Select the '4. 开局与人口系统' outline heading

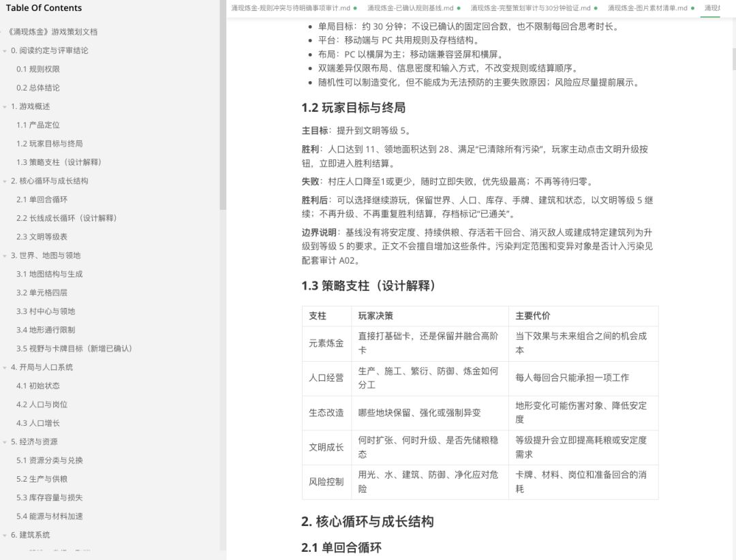[42, 368]
